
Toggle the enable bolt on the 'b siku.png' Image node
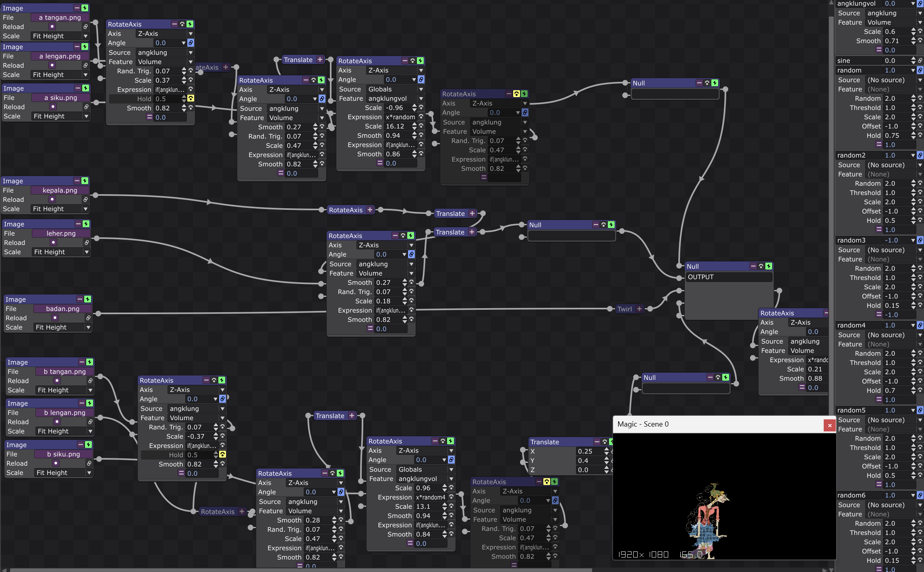pos(88,445)
